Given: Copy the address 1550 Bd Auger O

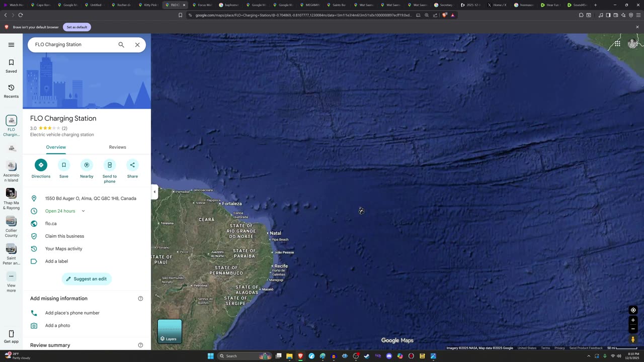Looking at the screenshot, I should 87,199.
